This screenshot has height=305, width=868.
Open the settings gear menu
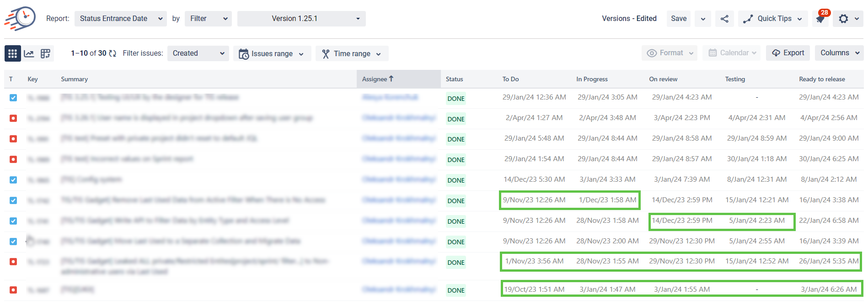click(844, 19)
